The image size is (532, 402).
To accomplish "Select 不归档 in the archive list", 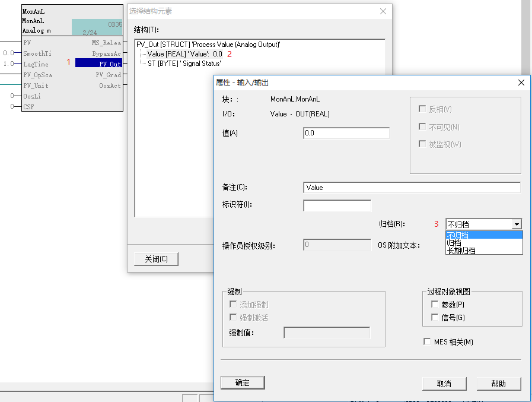I will (x=458, y=235).
